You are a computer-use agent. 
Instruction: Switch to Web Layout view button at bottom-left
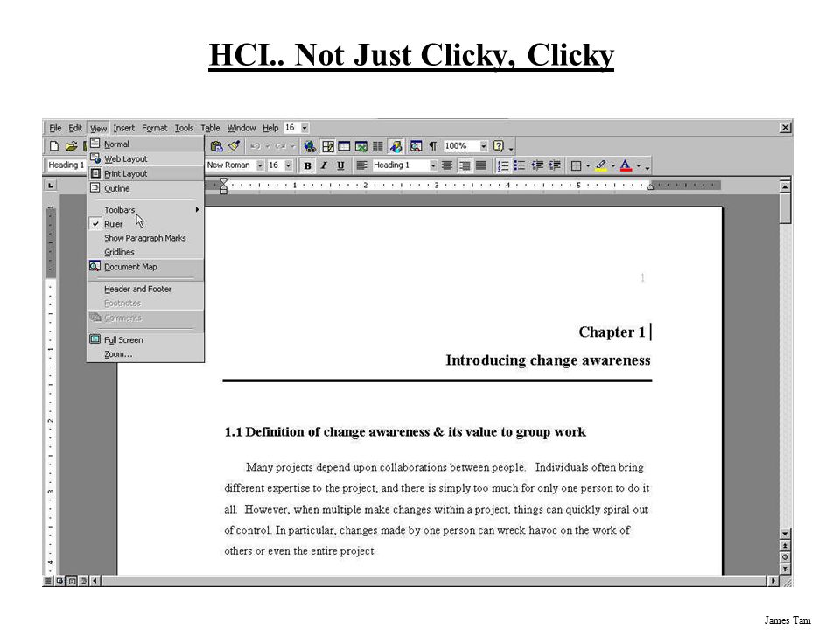tap(59, 581)
